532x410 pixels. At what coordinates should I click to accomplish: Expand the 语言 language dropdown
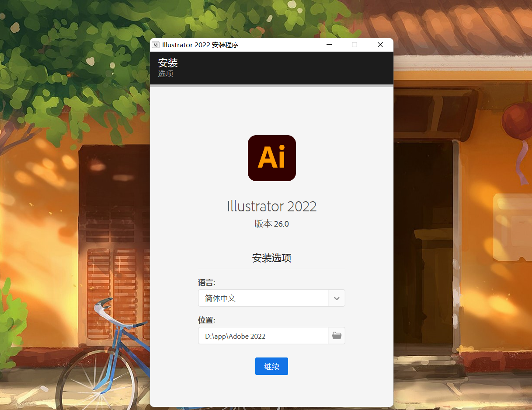click(336, 298)
